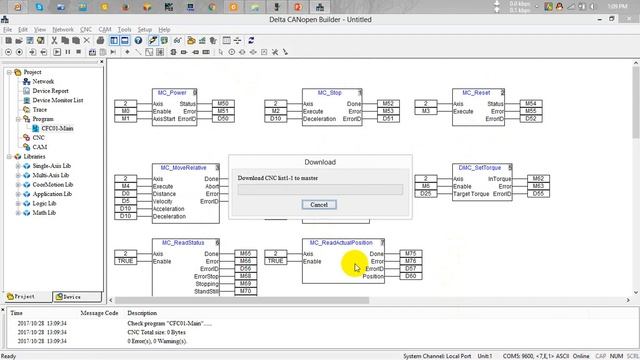Click the Pause icon in second toolbar
The width and height of the screenshot is (640, 360).
68,52
